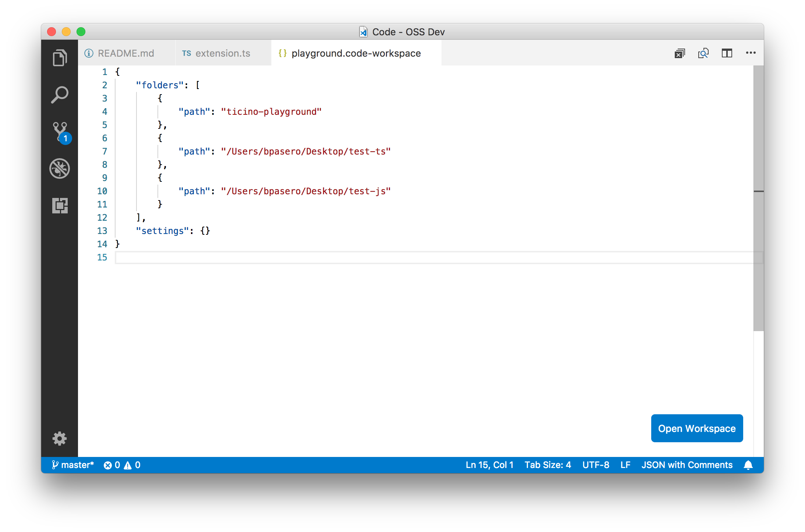The width and height of the screenshot is (805, 532).
Task: Click the Close All Editors icon
Action: point(680,53)
